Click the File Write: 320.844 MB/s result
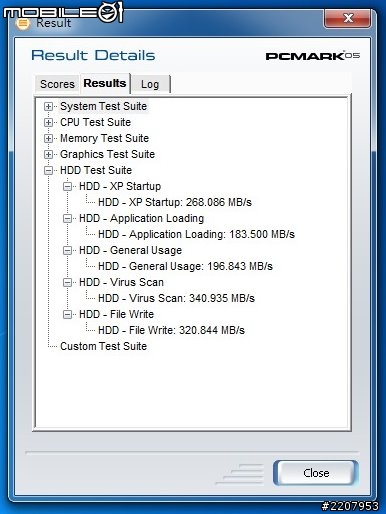 coord(171,330)
